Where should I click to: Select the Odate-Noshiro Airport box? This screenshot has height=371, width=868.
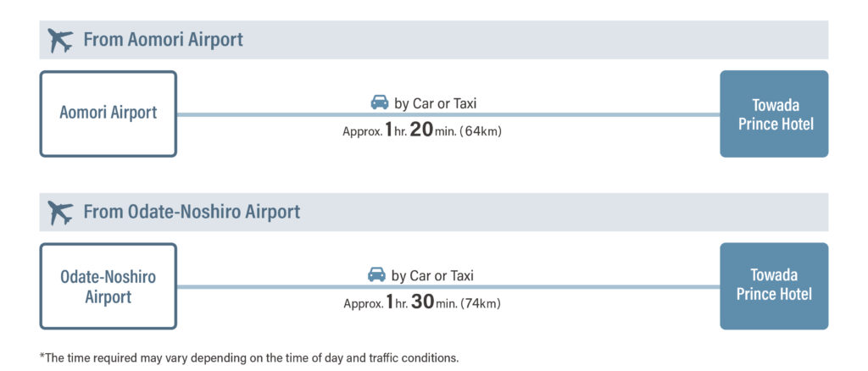tap(108, 285)
